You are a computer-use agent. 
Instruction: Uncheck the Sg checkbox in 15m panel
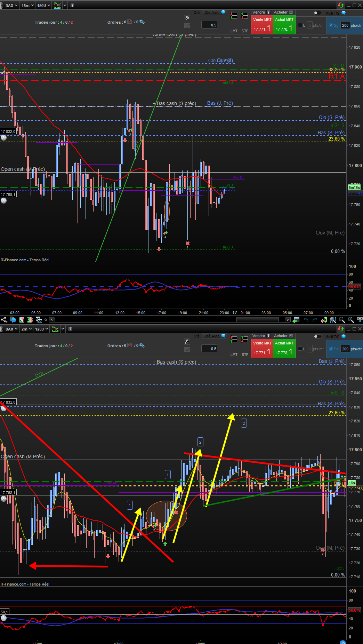[x=331, y=25]
